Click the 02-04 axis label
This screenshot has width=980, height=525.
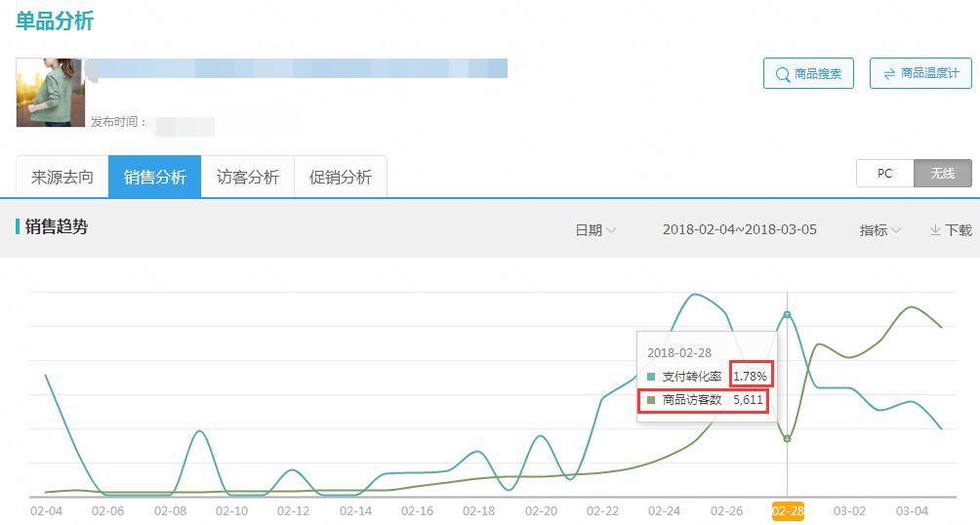[46, 511]
